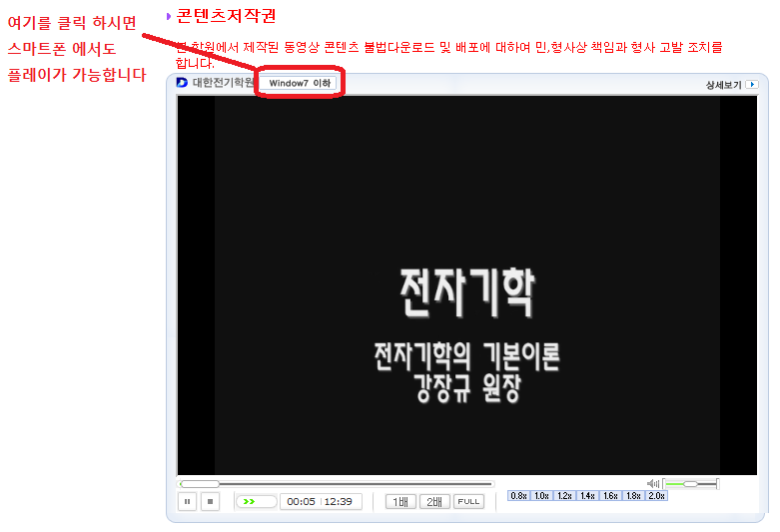Click the 상세보기 text link

click(x=723, y=85)
